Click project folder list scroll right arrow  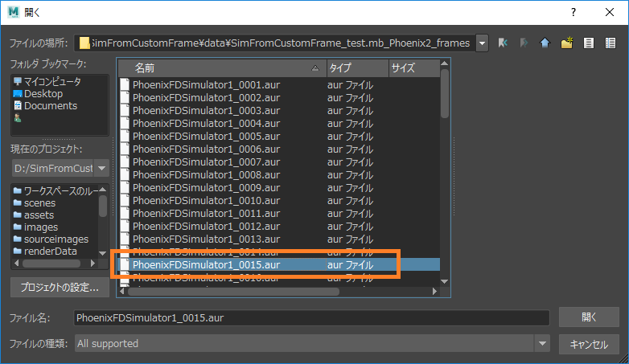click(93, 264)
